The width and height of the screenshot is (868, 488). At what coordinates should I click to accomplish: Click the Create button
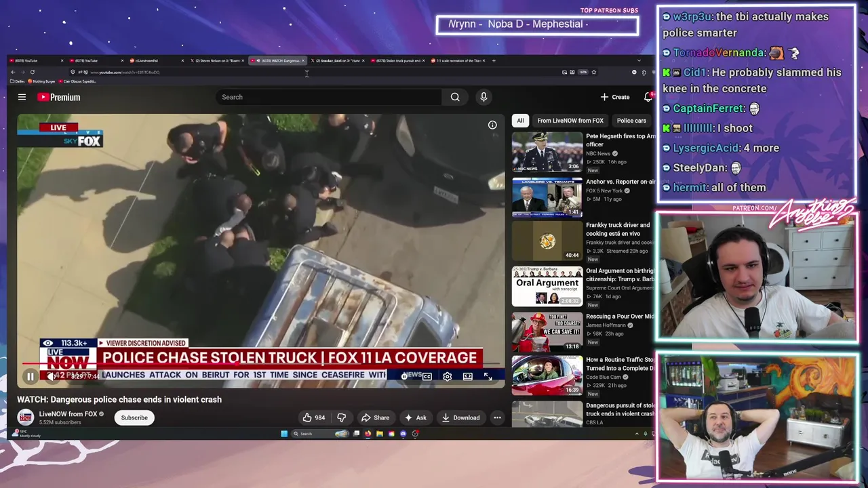615,97
